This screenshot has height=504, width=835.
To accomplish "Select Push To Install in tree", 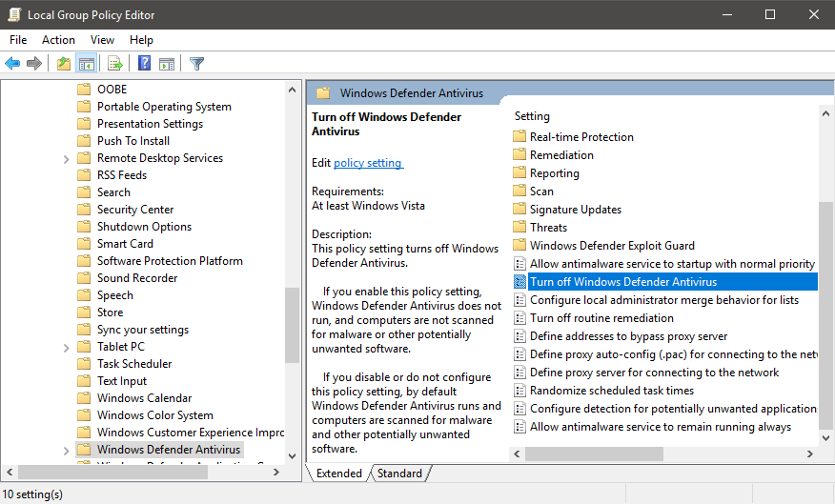I will click(133, 140).
